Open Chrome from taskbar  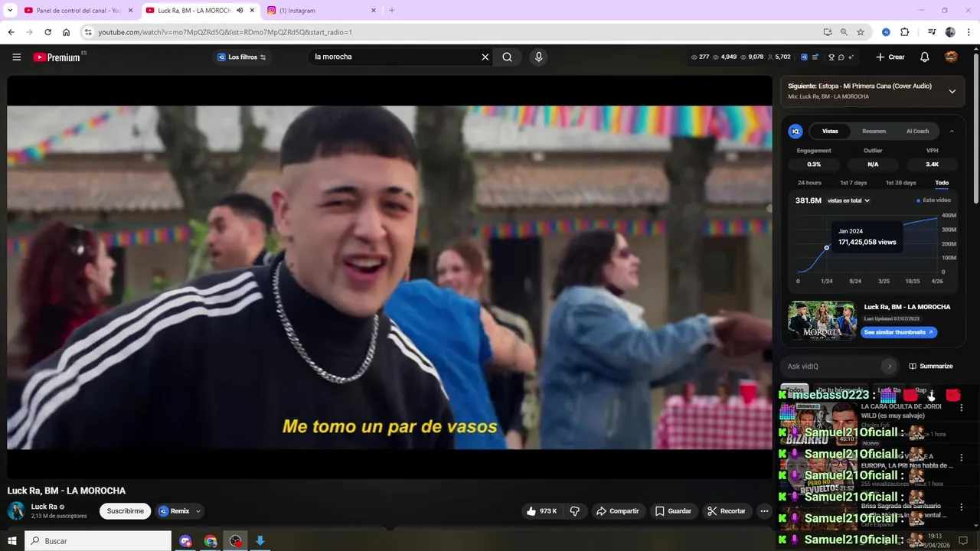click(210, 541)
